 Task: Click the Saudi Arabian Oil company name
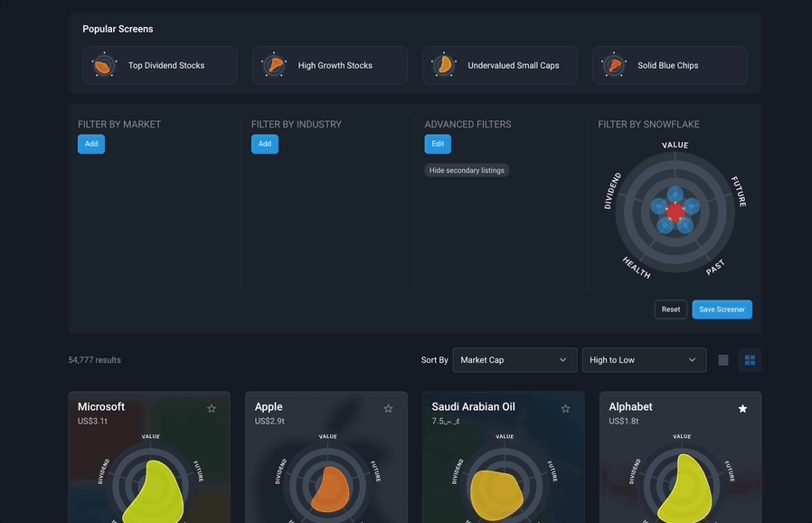[x=473, y=407]
